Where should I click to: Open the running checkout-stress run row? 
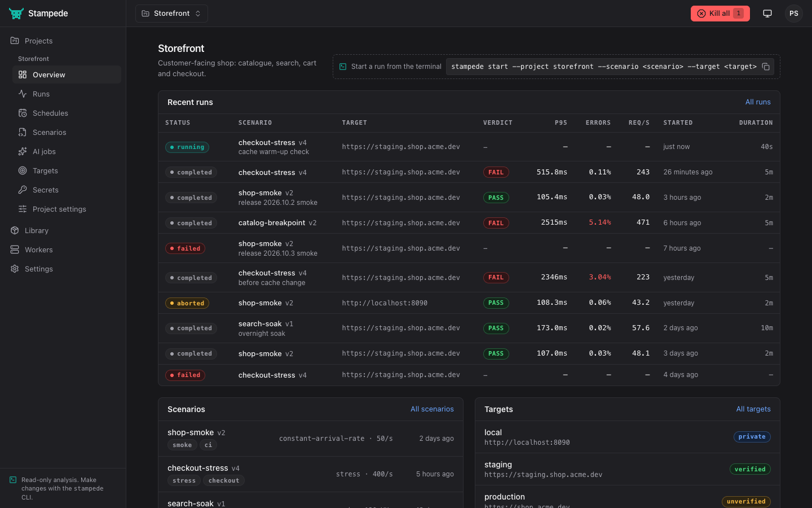469,147
